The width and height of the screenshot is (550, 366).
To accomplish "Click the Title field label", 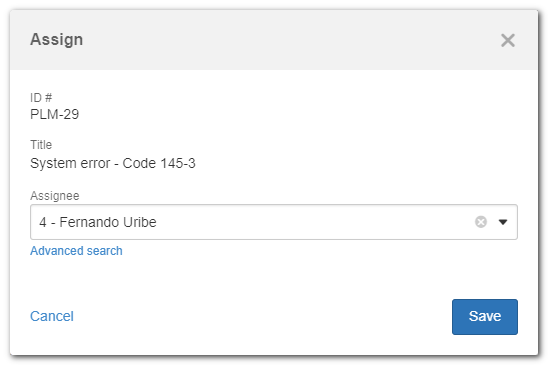I will [41, 145].
